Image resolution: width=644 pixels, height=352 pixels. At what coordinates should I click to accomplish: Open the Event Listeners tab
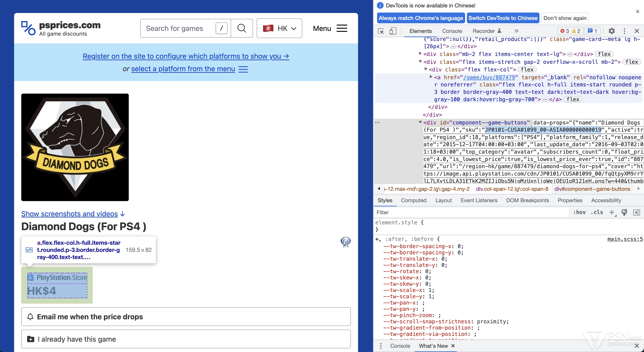[479, 200]
